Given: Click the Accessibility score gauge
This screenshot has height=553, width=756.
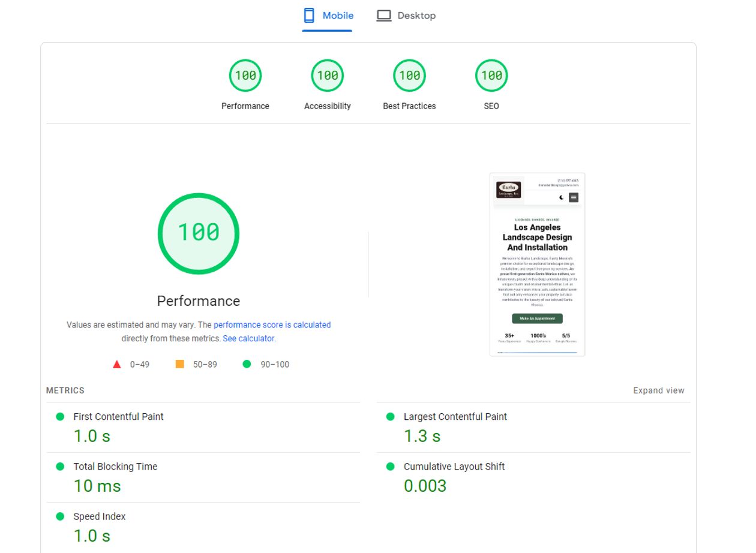Looking at the screenshot, I should pos(327,75).
